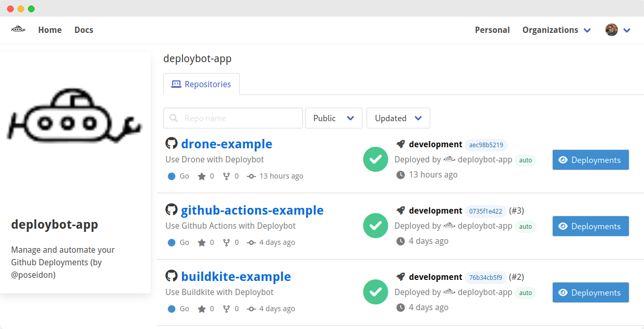644x329 pixels.
Task: Click clock icon in drone-example deployment
Action: click(x=400, y=175)
